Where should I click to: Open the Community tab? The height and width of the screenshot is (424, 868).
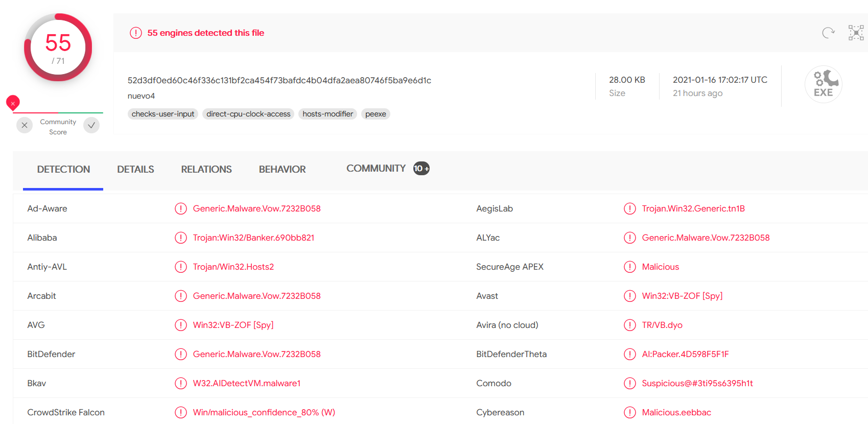[x=376, y=169]
